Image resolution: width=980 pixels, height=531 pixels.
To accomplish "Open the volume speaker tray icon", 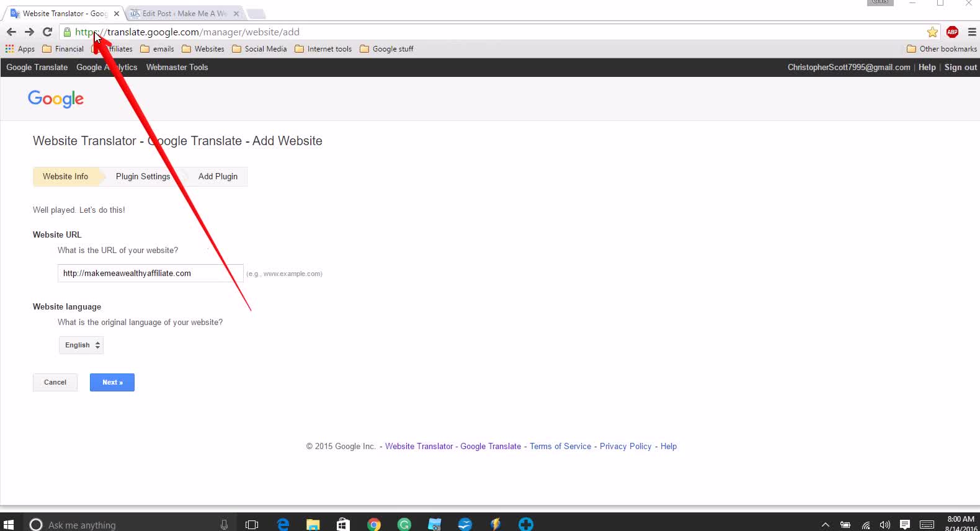I will [x=885, y=524].
